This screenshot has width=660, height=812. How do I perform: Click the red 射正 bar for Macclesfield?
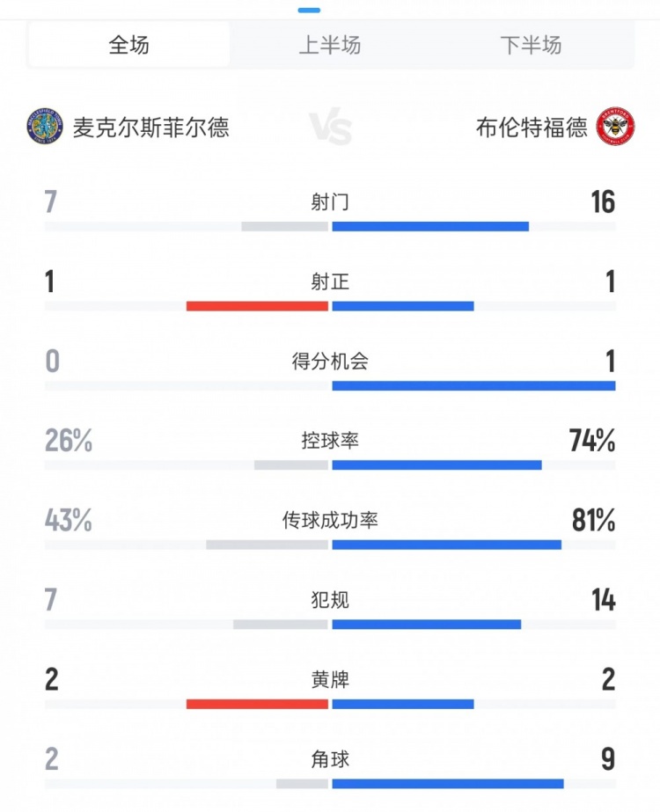click(x=257, y=306)
